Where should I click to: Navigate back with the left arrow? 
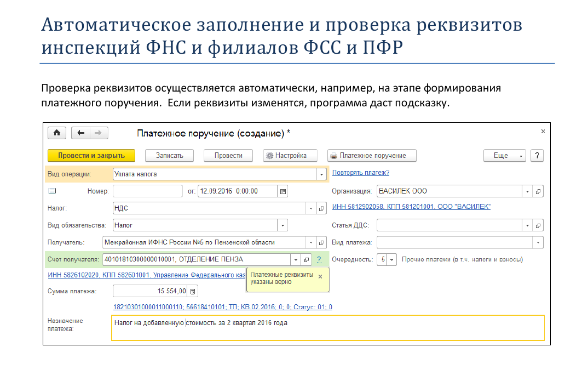point(80,133)
